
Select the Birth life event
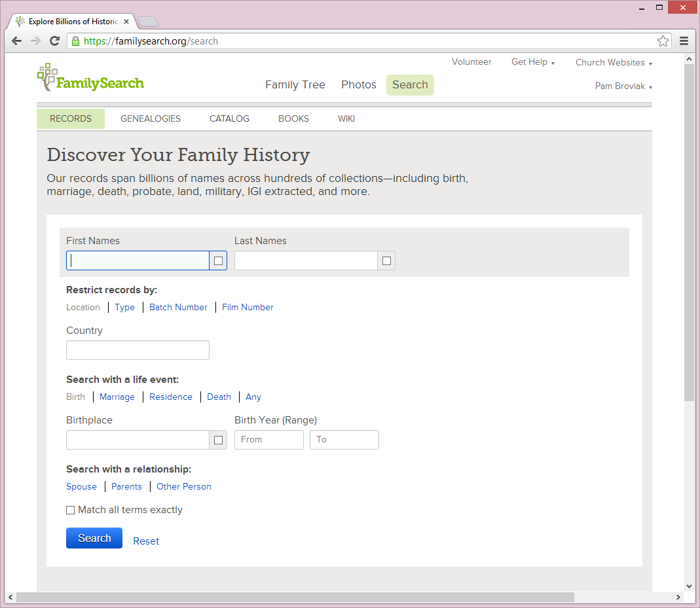75,397
